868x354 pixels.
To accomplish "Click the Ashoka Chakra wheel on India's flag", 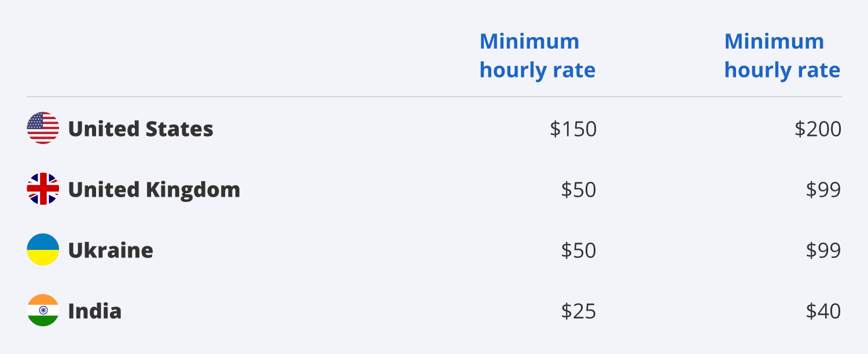I will point(43,310).
